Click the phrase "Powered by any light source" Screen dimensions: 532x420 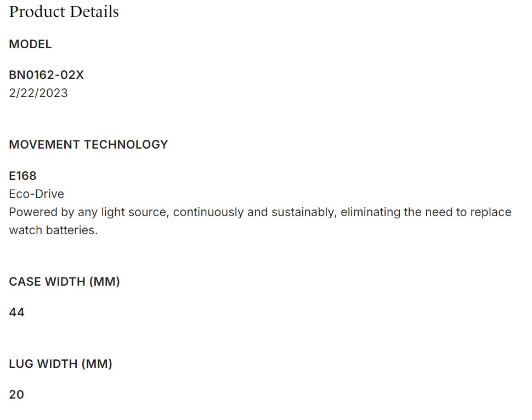[x=88, y=212]
